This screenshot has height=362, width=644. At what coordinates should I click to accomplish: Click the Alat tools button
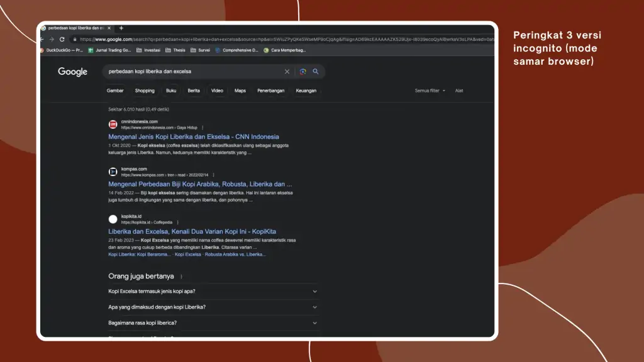pyautogui.click(x=459, y=90)
